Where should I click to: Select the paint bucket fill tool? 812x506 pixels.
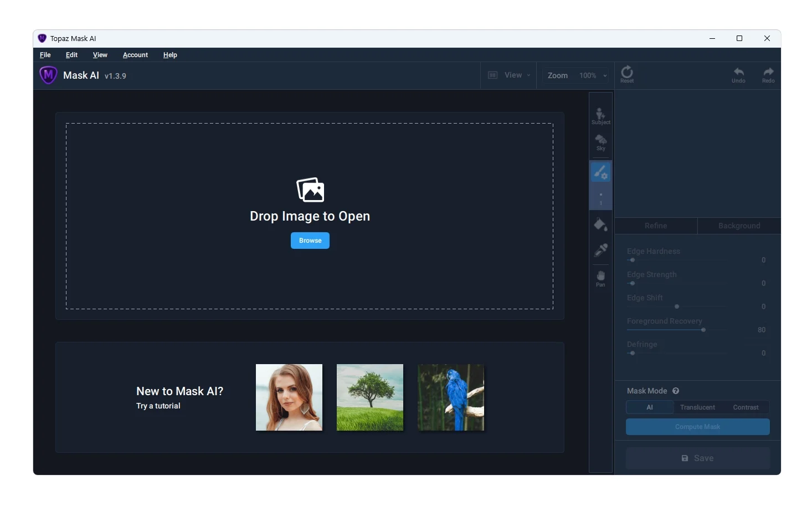click(600, 225)
